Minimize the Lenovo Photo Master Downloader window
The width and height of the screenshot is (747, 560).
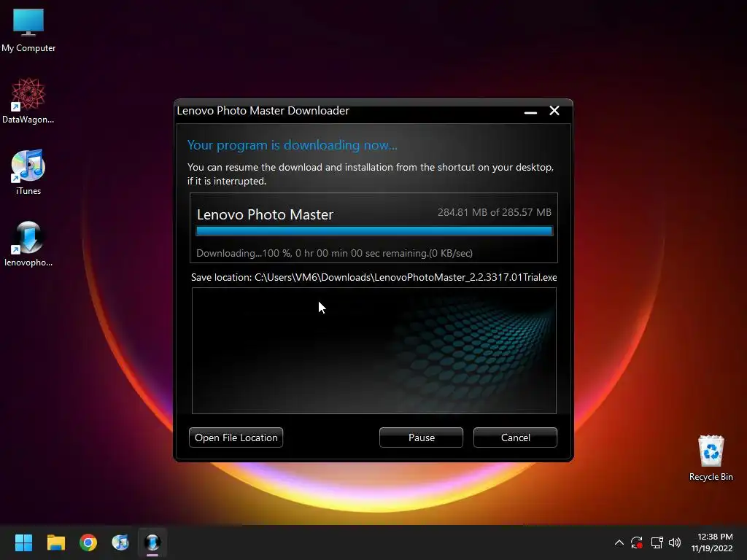click(x=531, y=112)
